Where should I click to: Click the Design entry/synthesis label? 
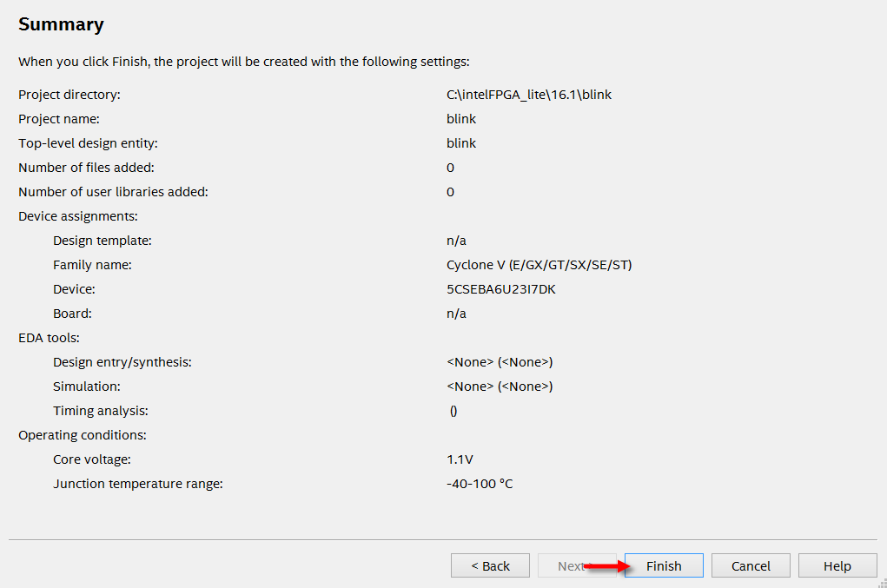tap(122, 361)
